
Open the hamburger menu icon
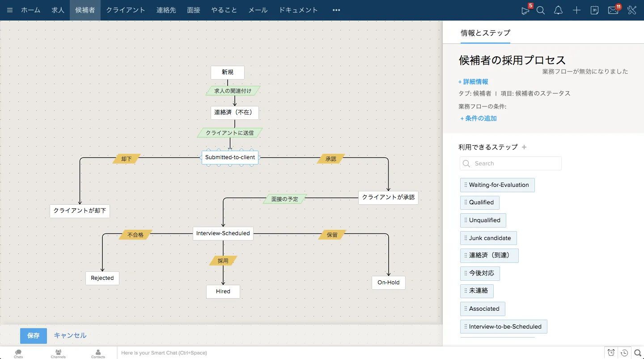coord(10,10)
